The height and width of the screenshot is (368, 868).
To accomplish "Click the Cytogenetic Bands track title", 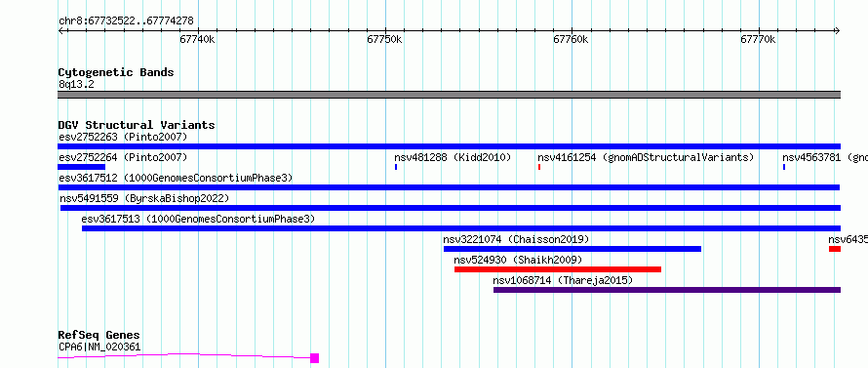I will click(116, 72).
